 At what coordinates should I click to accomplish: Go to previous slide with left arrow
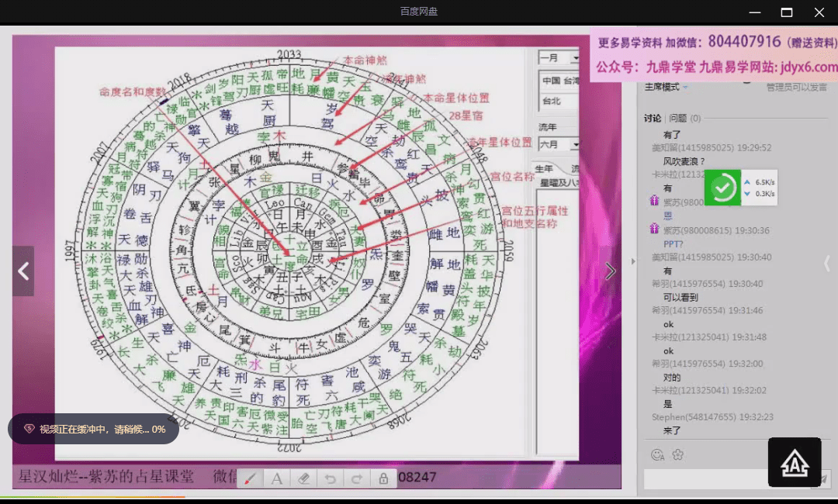pyautogui.click(x=23, y=271)
